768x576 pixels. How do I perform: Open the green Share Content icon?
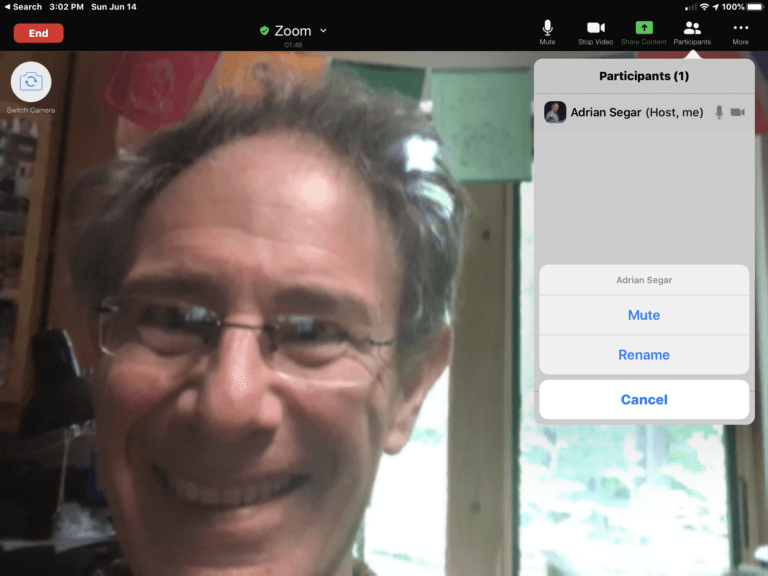point(644,27)
